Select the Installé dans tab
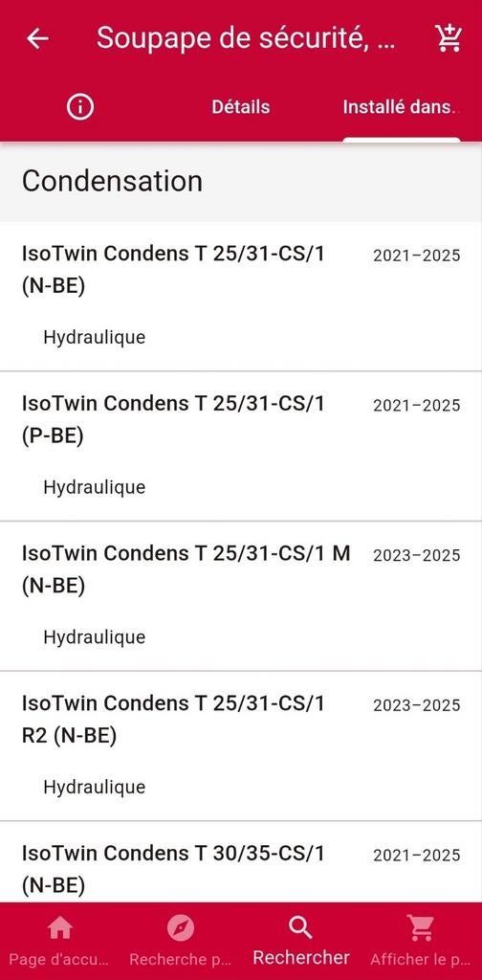Image resolution: width=482 pixels, height=980 pixels. click(400, 107)
